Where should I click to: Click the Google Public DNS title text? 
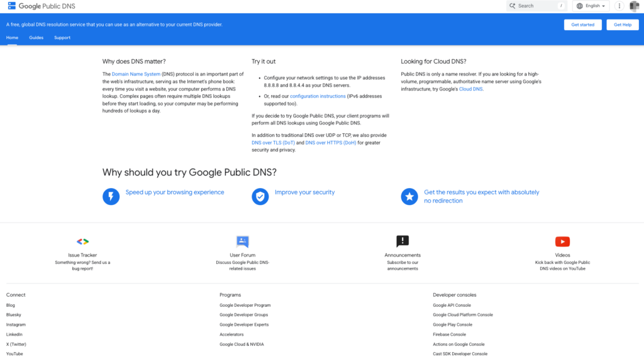point(47,6)
